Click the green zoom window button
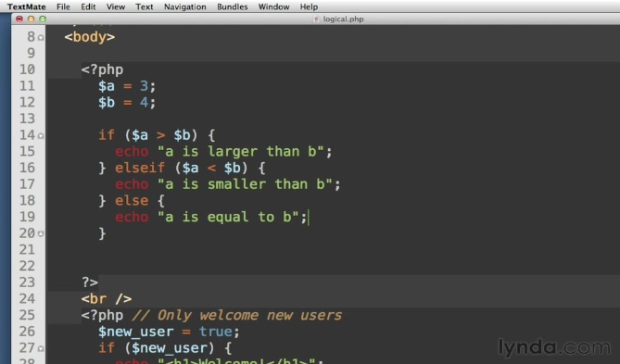This screenshot has width=620, height=364. tap(43, 19)
